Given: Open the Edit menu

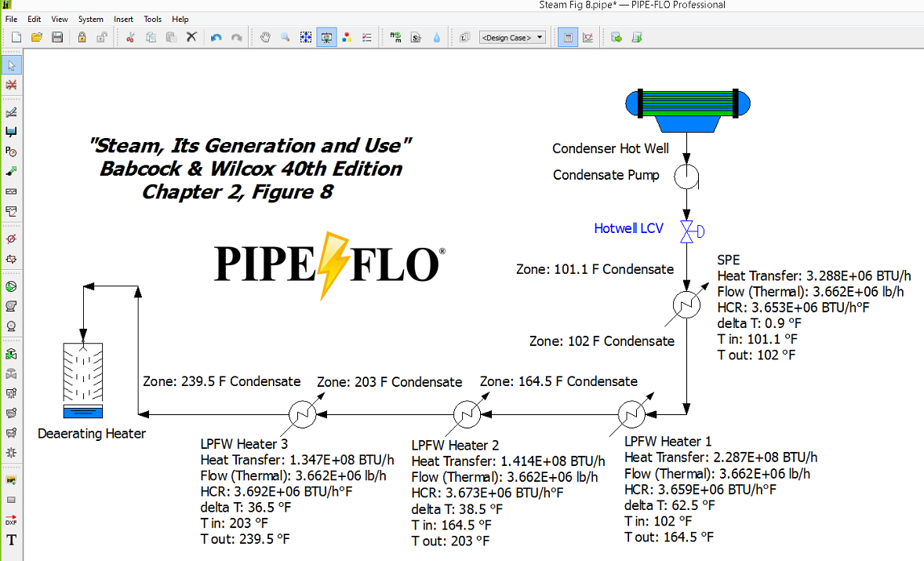Looking at the screenshot, I should (35, 19).
